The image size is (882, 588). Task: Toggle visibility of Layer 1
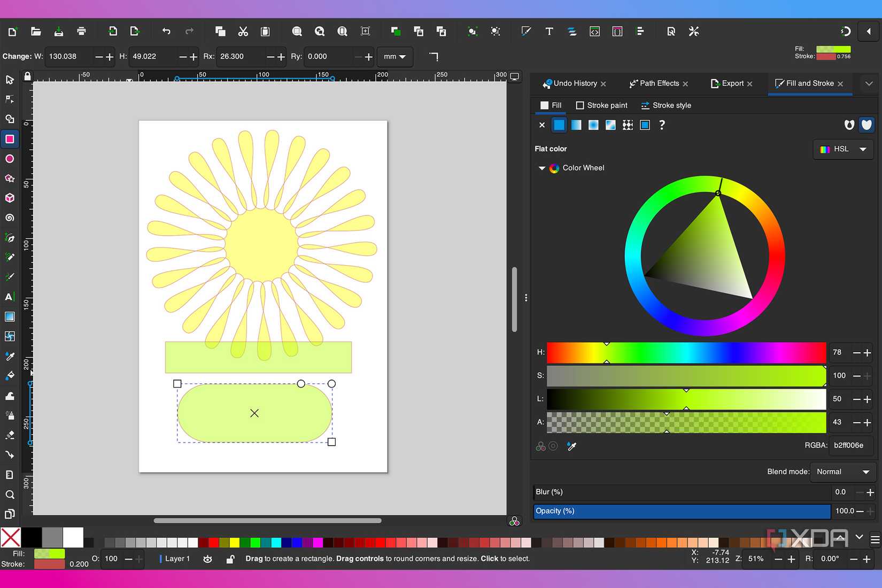point(207,559)
